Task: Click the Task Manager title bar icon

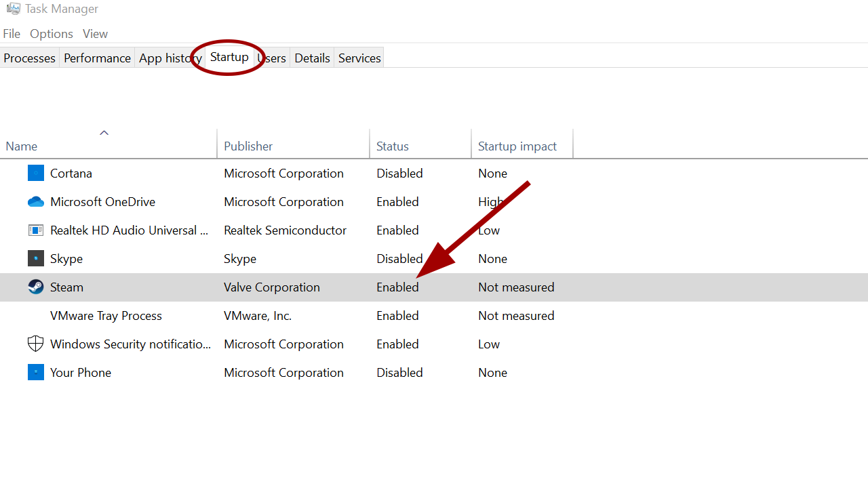Action: 14,9
